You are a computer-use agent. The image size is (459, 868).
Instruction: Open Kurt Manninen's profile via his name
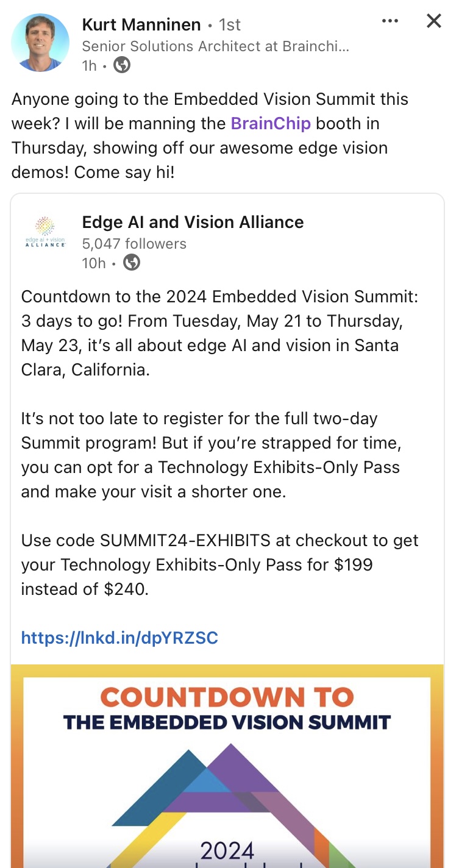pyautogui.click(x=141, y=24)
